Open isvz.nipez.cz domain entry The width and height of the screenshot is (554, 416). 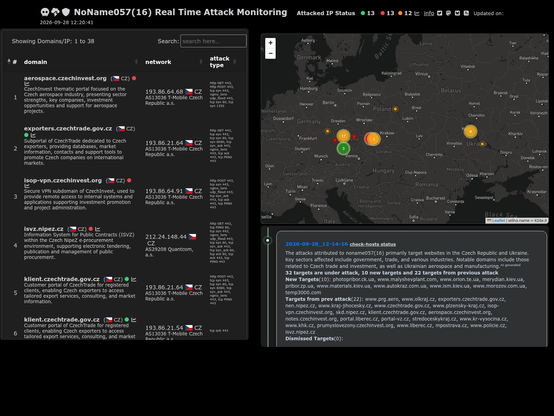(43, 229)
